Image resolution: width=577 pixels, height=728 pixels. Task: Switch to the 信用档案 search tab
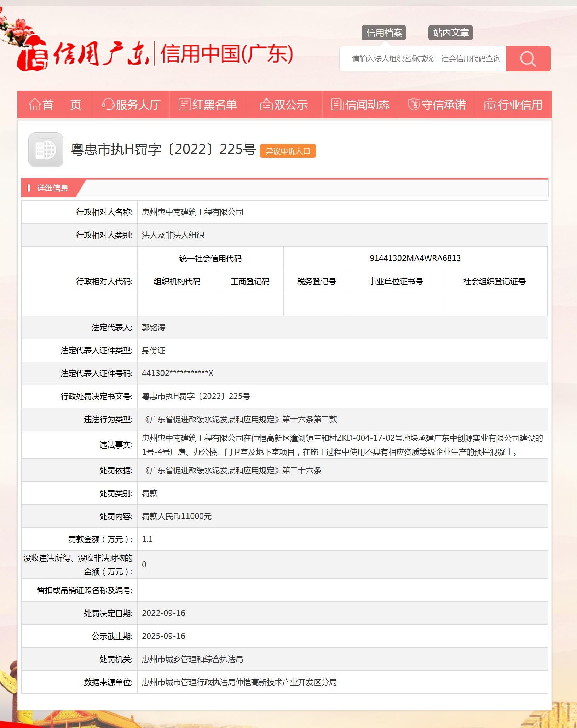tap(384, 33)
